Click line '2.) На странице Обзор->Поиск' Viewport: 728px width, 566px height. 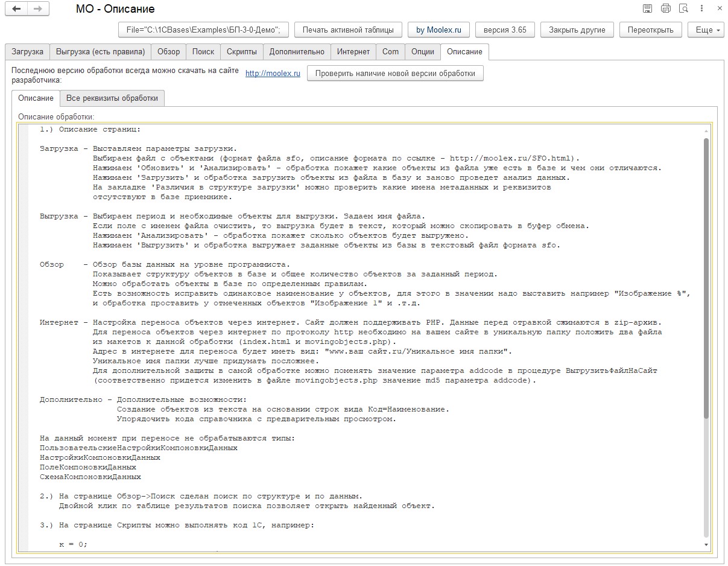click(201, 496)
